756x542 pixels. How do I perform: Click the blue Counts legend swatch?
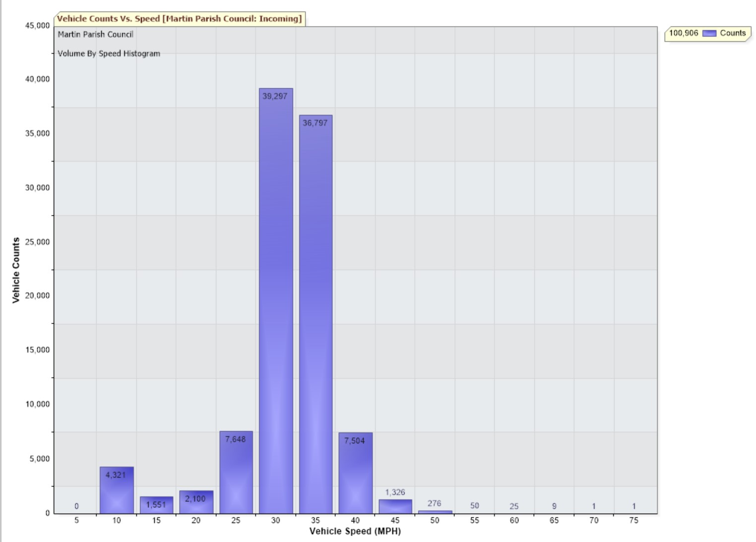tap(709, 33)
